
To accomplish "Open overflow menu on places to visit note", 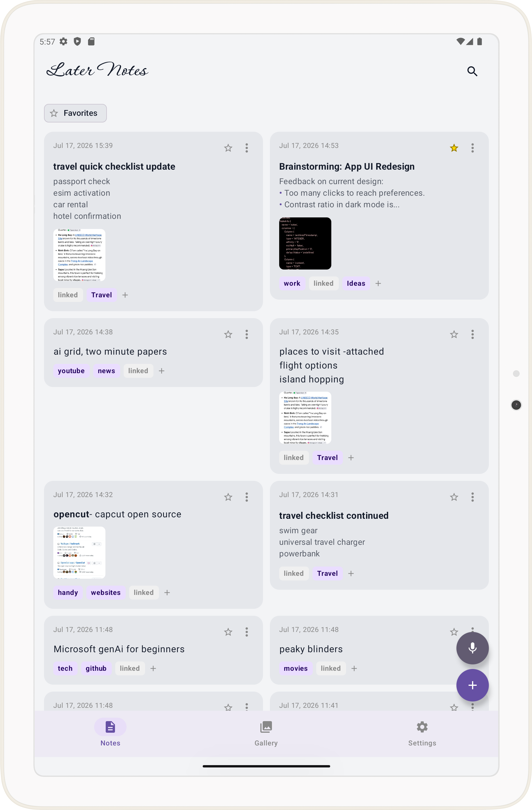I will pos(472,334).
